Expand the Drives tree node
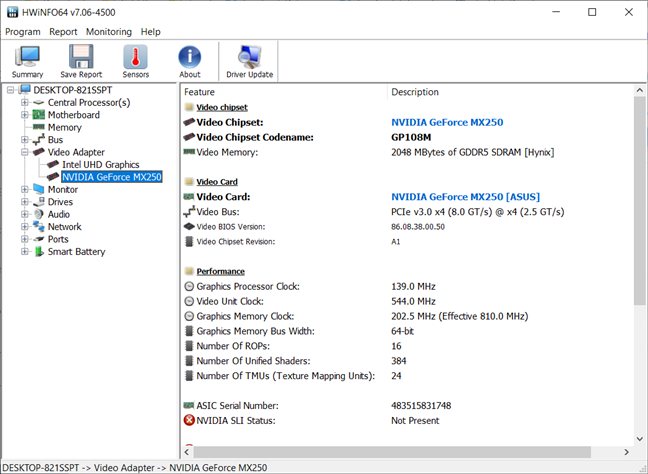The width and height of the screenshot is (648, 474). pyautogui.click(x=25, y=202)
